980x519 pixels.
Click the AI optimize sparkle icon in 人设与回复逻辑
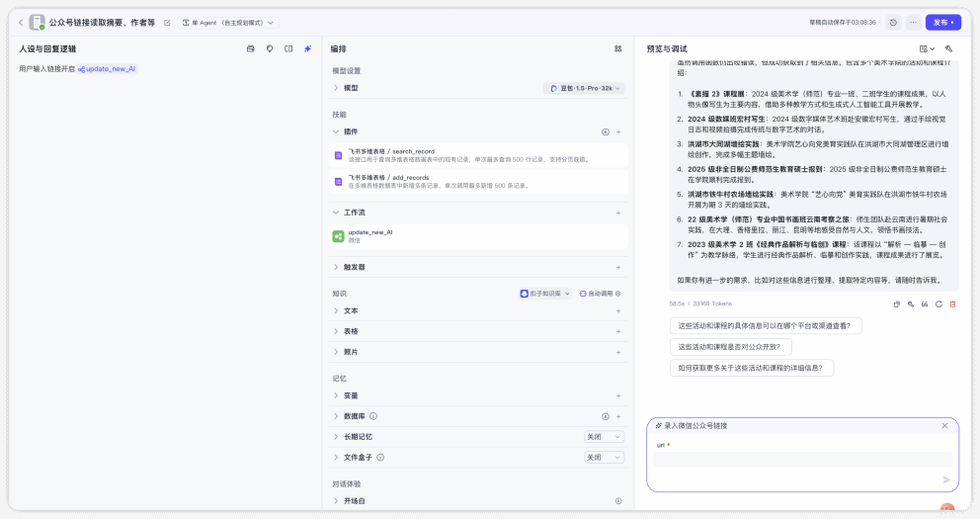(x=307, y=48)
